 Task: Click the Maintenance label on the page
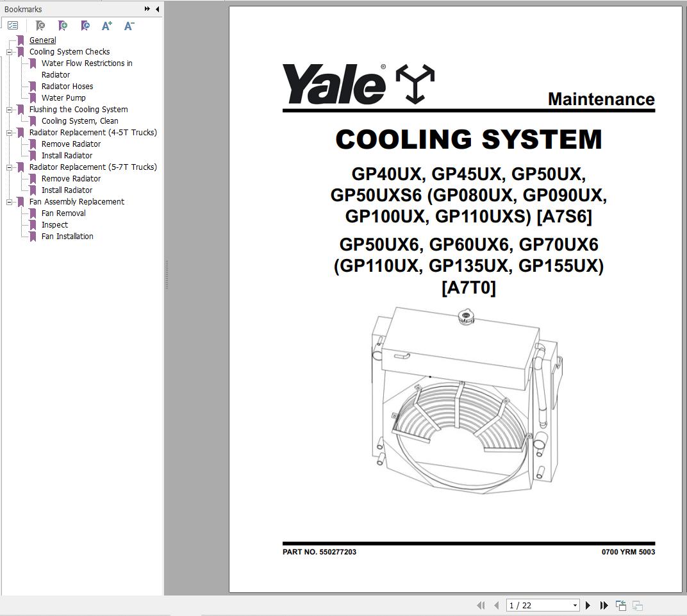pyautogui.click(x=601, y=99)
